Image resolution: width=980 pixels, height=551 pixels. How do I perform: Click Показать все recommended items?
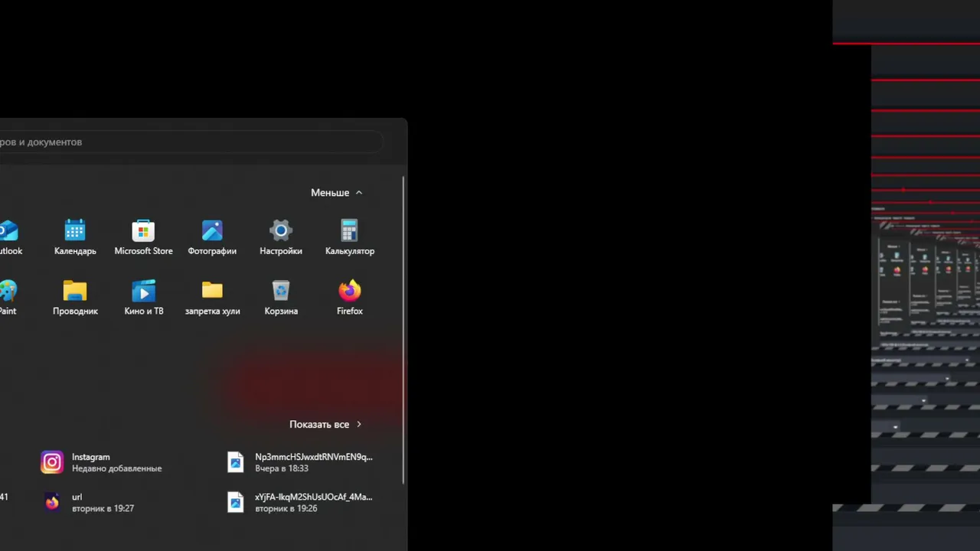pyautogui.click(x=325, y=424)
